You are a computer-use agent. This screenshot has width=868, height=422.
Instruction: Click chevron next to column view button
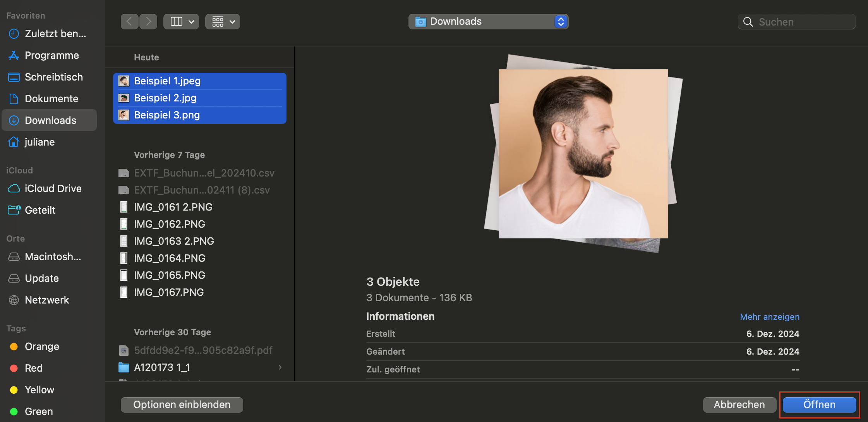(x=191, y=22)
